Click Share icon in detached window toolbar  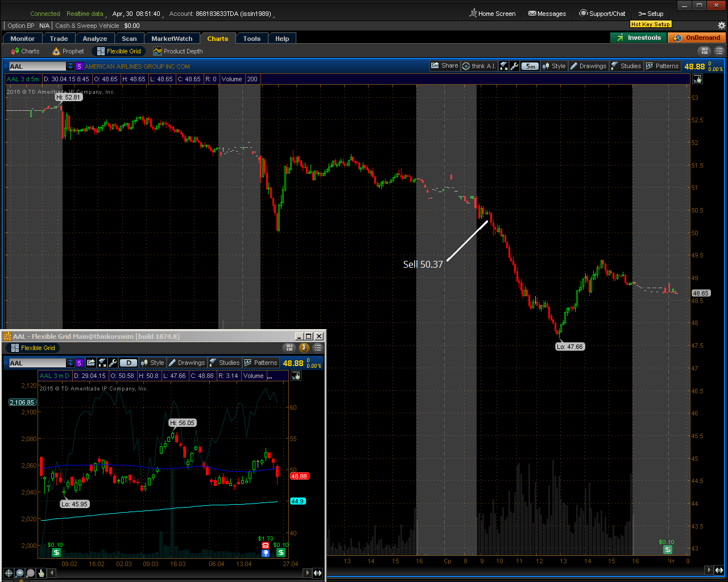(91, 363)
